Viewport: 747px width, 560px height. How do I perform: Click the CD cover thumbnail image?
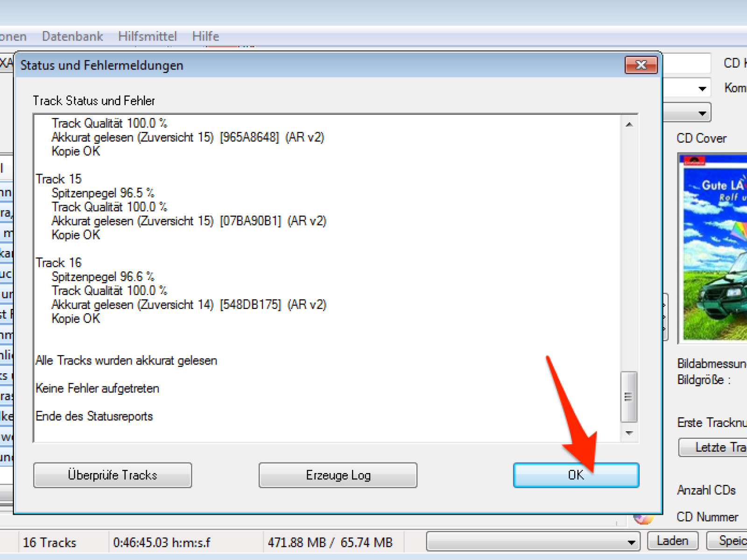713,248
